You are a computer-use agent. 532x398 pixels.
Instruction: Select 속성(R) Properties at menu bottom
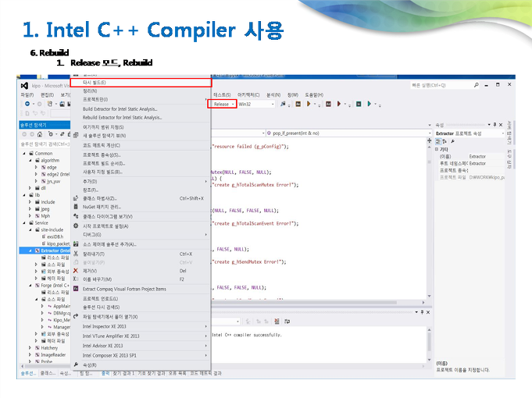click(x=141, y=364)
